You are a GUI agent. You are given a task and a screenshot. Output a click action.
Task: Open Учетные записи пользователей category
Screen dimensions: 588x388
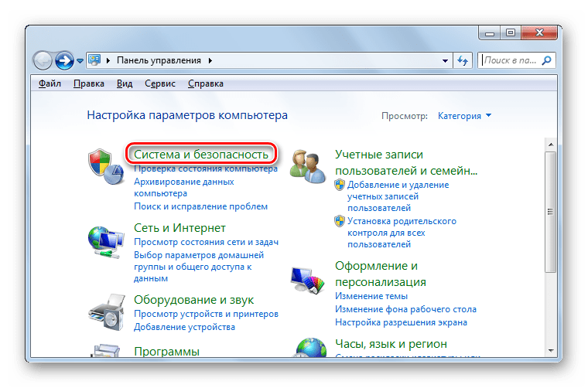click(x=406, y=162)
